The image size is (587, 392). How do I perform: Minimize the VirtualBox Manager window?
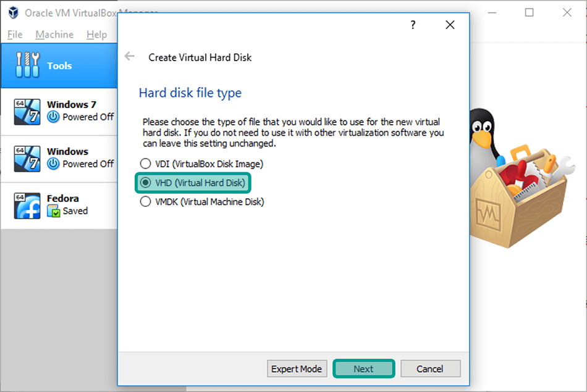(x=492, y=13)
